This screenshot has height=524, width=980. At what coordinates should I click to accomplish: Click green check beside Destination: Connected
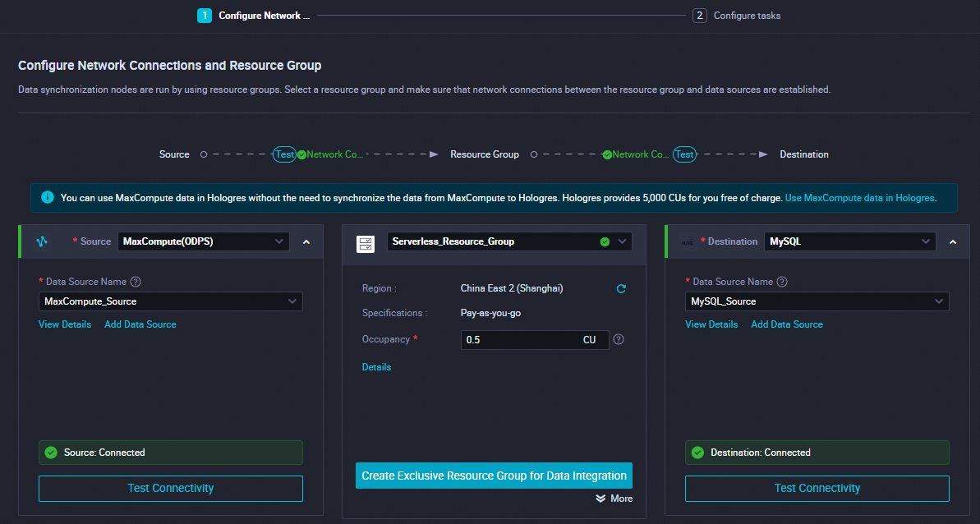pos(697,453)
